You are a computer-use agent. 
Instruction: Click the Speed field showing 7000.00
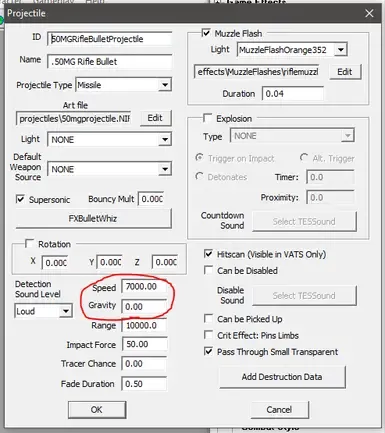144,287
